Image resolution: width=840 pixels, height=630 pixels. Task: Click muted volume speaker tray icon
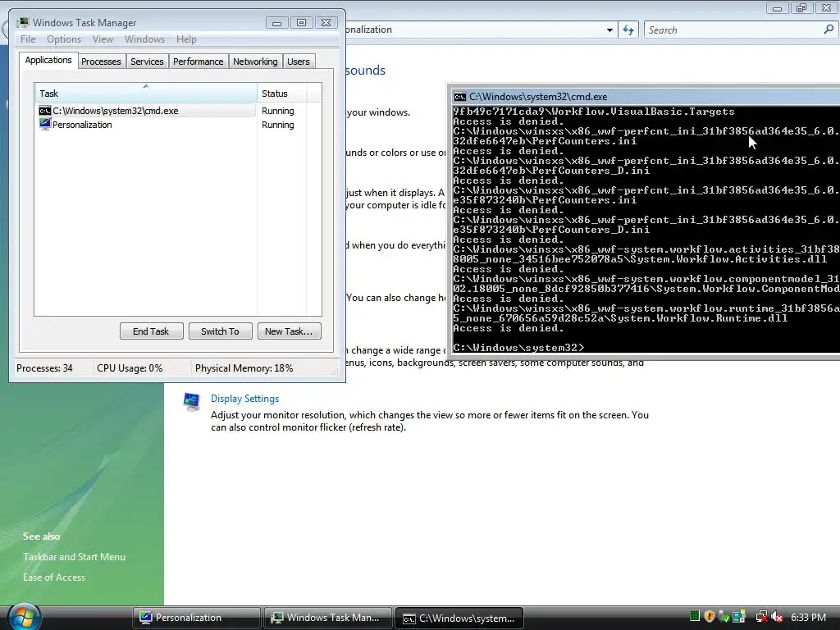pos(777,617)
